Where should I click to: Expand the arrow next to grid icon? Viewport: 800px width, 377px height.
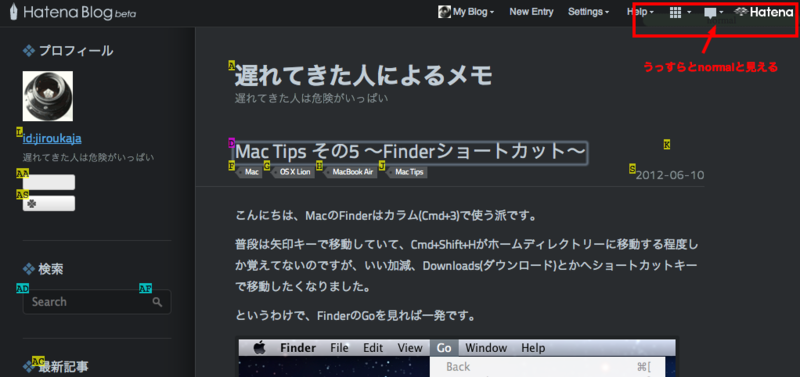(x=689, y=13)
